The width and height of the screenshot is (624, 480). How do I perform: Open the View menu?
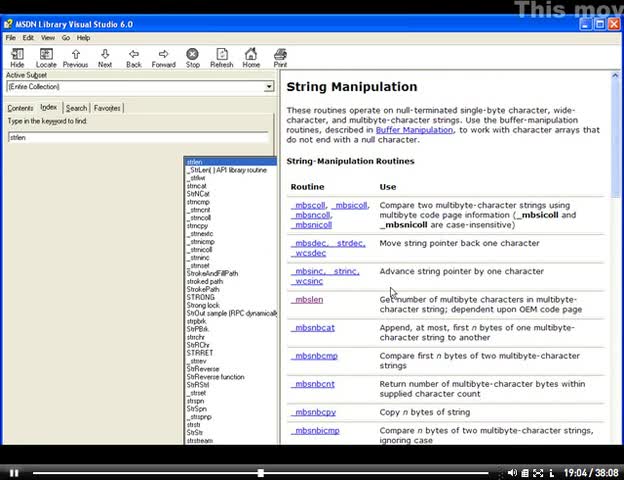(x=48, y=38)
